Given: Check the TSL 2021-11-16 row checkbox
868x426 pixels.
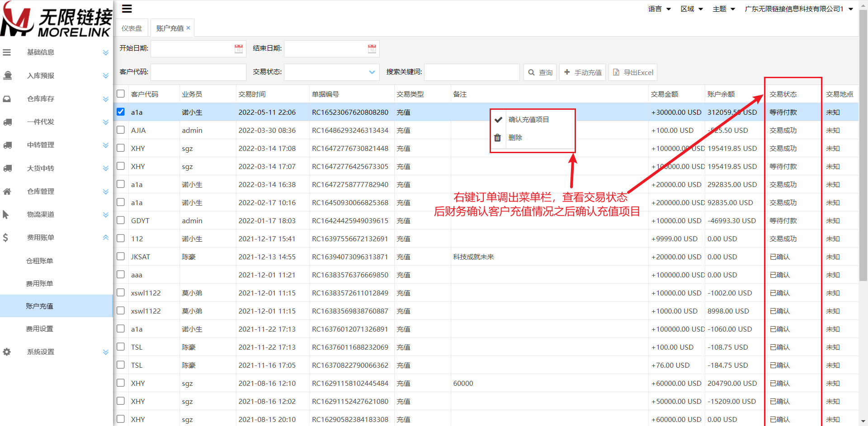Looking at the screenshot, I should (121, 365).
